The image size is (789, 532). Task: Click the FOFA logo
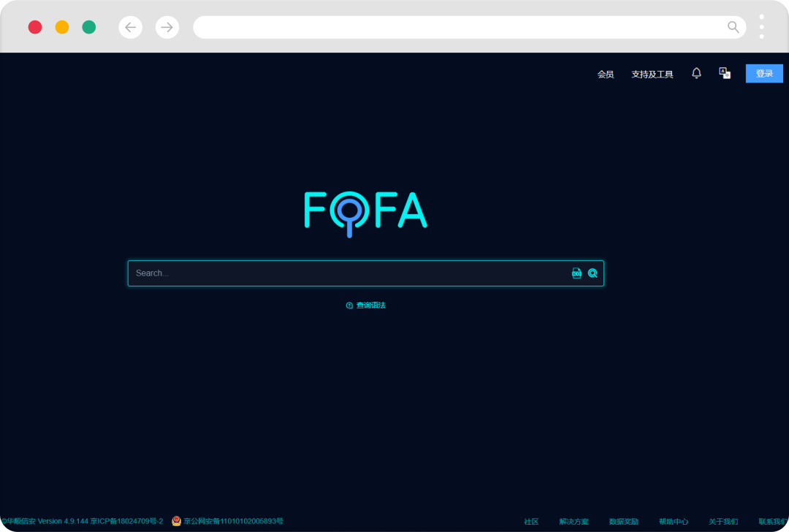click(366, 213)
